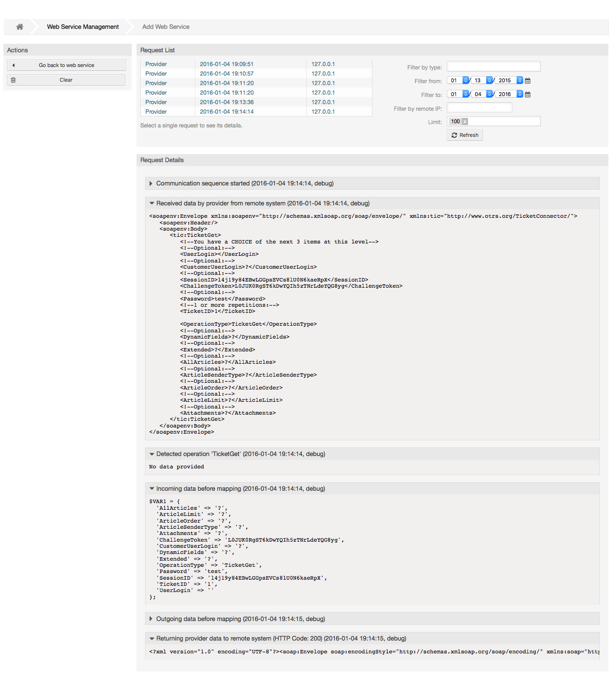The image size is (616, 680).
Task: Increment the day value in Filter from
Action: click(x=489, y=78)
